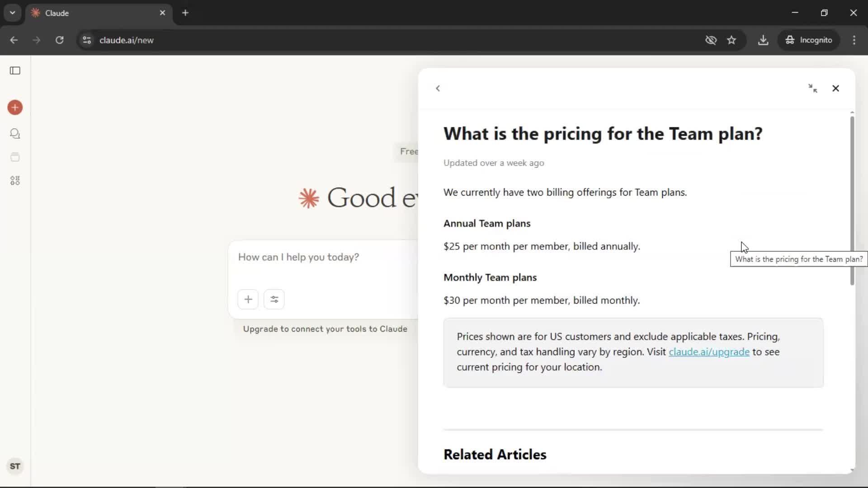Image resolution: width=868 pixels, height=488 pixels.
Task: Bookmark this page with the star icon
Action: click(x=731, y=40)
